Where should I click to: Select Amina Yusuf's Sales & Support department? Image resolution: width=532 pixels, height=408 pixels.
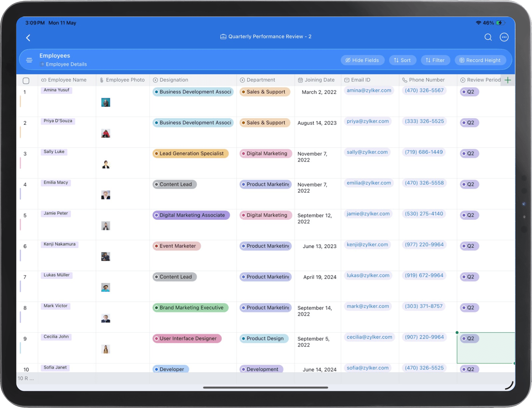click(x=265, y=92)
